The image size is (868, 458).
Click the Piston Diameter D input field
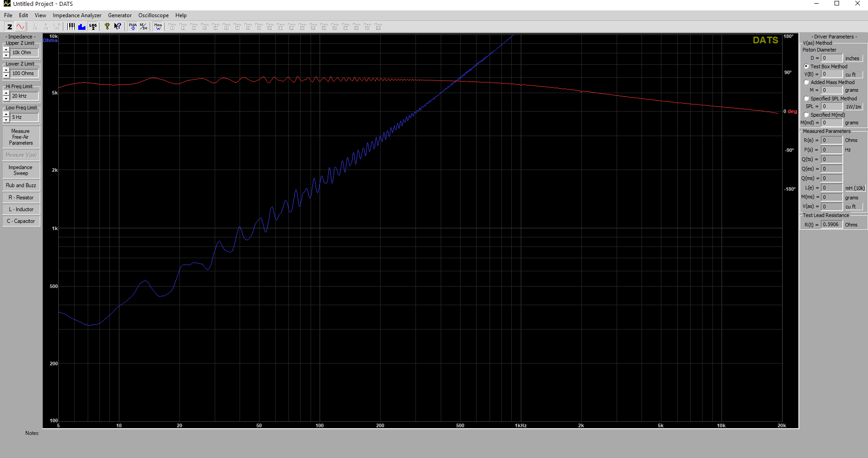832,58
